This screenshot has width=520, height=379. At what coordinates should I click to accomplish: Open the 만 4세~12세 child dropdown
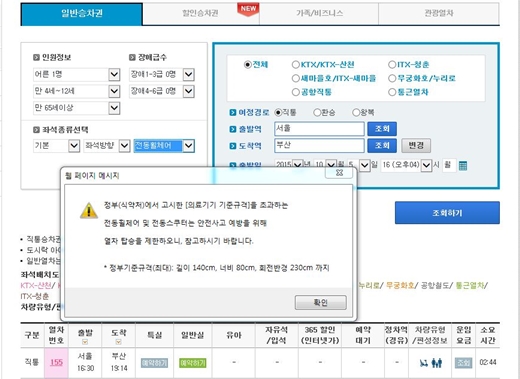77,91
